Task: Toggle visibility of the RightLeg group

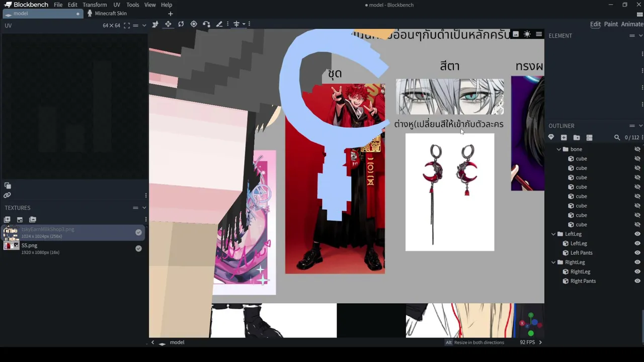Action: pos(637,262)
